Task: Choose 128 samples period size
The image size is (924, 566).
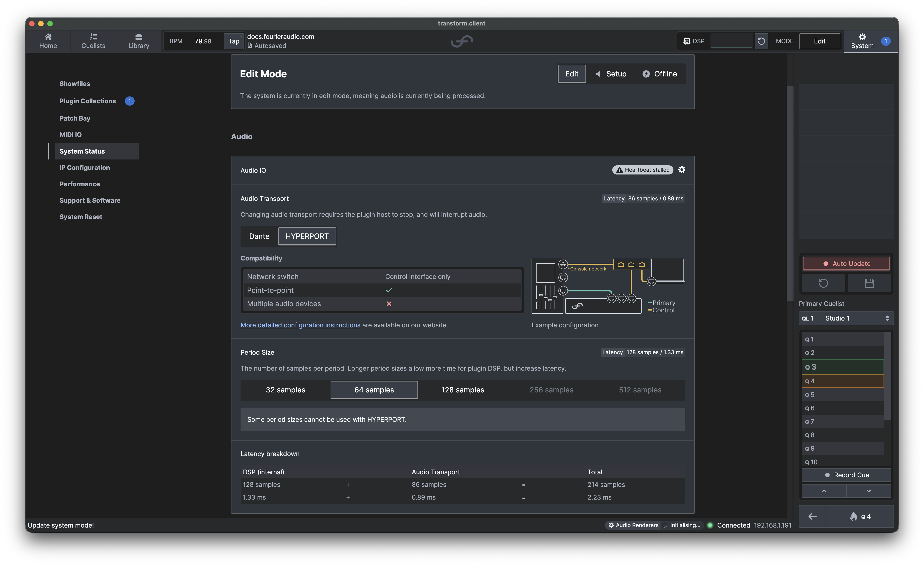Action: click(x=462, y=390)
